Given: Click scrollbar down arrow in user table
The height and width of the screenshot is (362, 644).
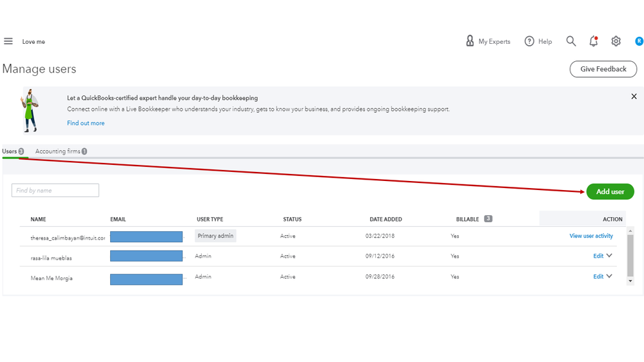Looking at the screenshot, I should click(x=630, y=281).
